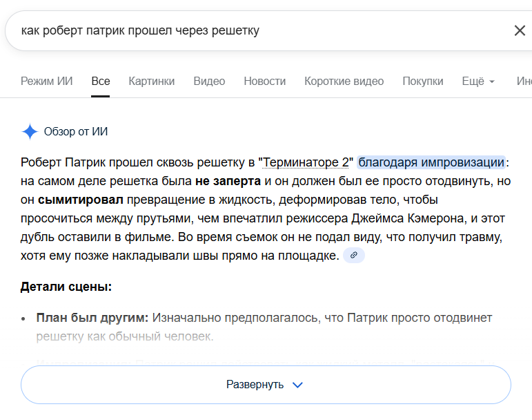Click the cut-off tab after Ещё
Screen dimensions: 532x420
[524, 82]
